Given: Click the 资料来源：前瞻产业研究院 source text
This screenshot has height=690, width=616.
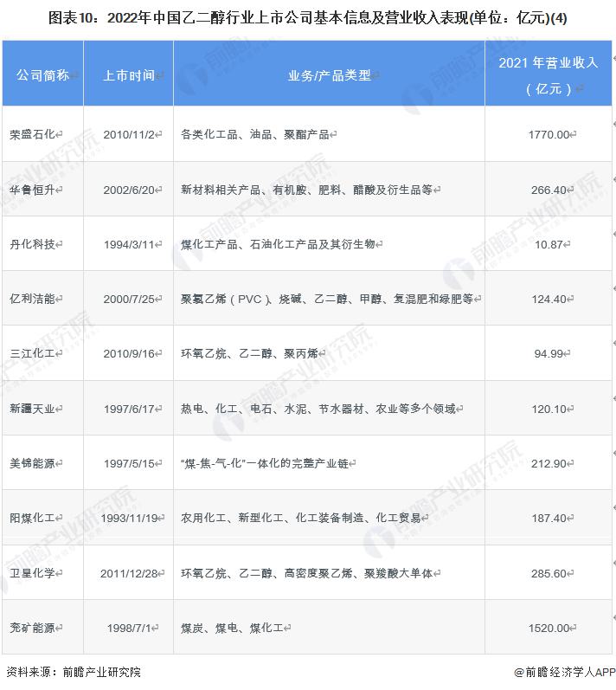Looking at the screenshot, I should point(74,672).
